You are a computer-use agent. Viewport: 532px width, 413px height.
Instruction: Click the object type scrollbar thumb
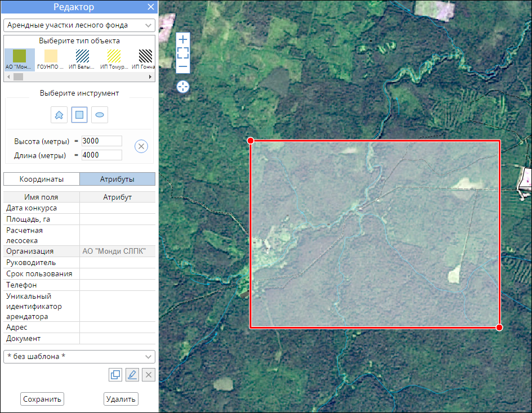(x=19, y=77)
